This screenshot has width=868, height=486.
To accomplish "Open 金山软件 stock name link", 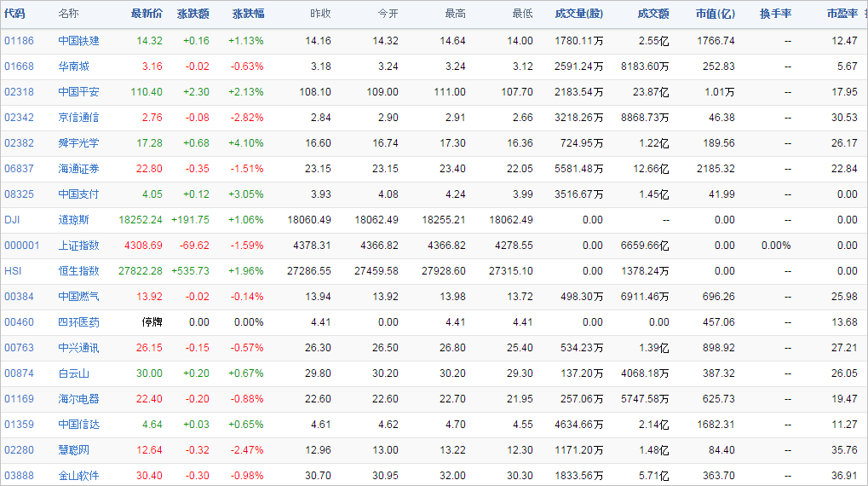I will pyautogui.click(x=78, y=476).
